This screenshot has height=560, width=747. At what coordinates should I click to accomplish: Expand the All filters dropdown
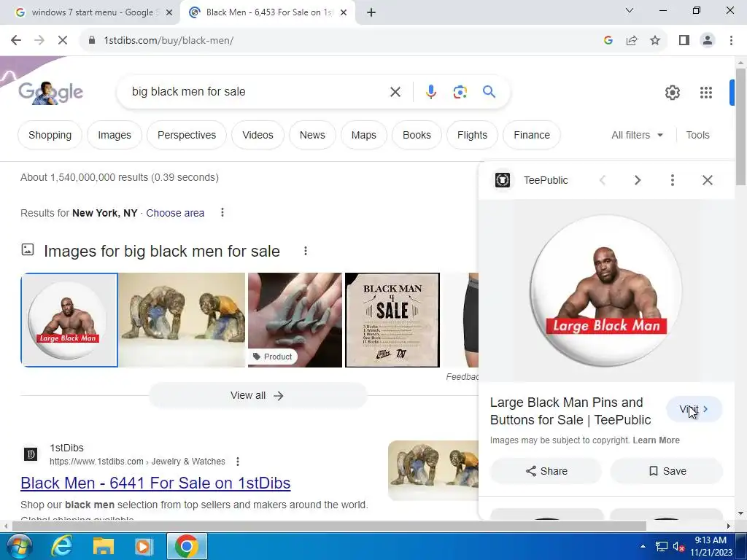pyautogui.click(x=637, y=135)
